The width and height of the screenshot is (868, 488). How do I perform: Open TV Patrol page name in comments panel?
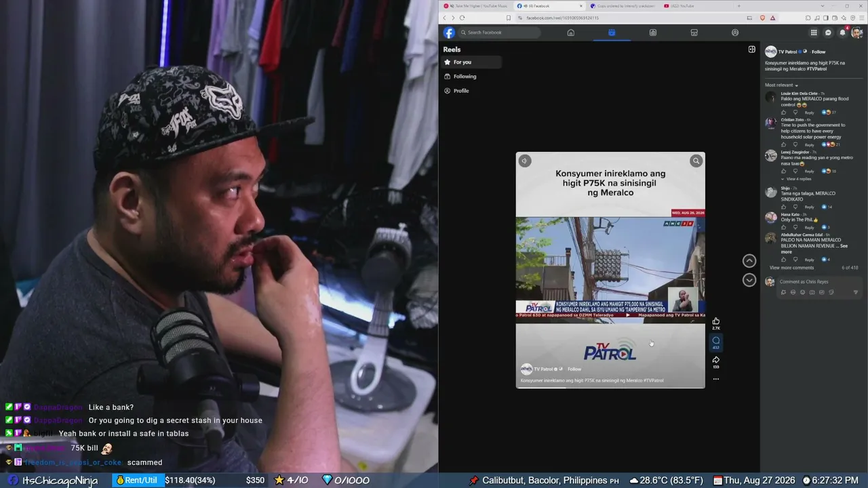(x=787, y=52)
